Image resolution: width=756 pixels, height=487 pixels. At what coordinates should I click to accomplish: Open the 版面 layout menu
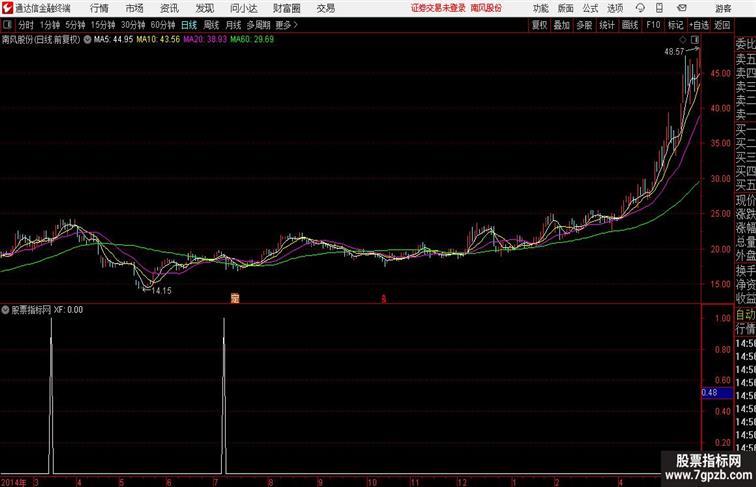tap(566, 8)
